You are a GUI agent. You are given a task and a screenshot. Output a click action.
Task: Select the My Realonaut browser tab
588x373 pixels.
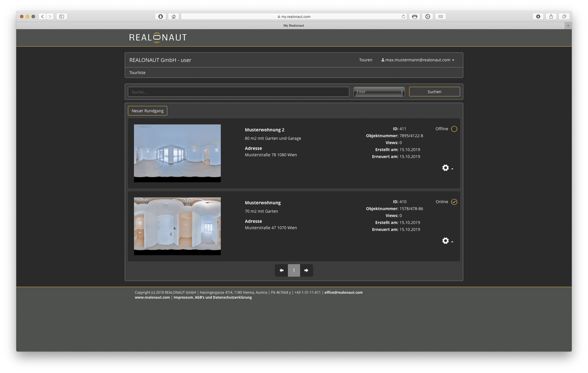[x=293, y=25]
